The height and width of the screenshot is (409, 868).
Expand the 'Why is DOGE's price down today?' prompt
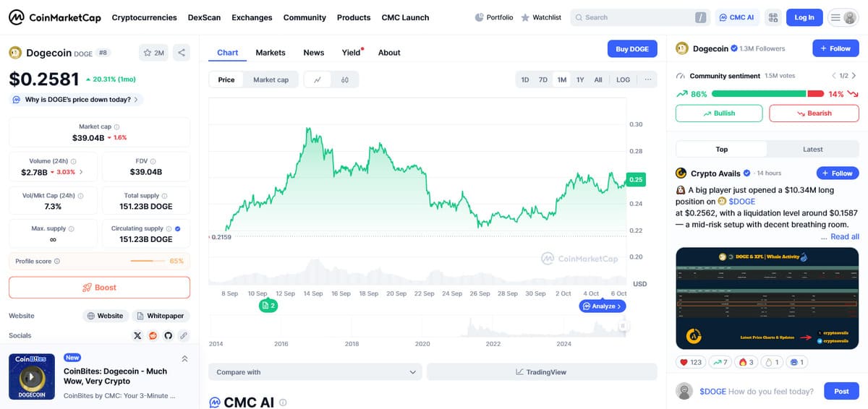(76, 100)
